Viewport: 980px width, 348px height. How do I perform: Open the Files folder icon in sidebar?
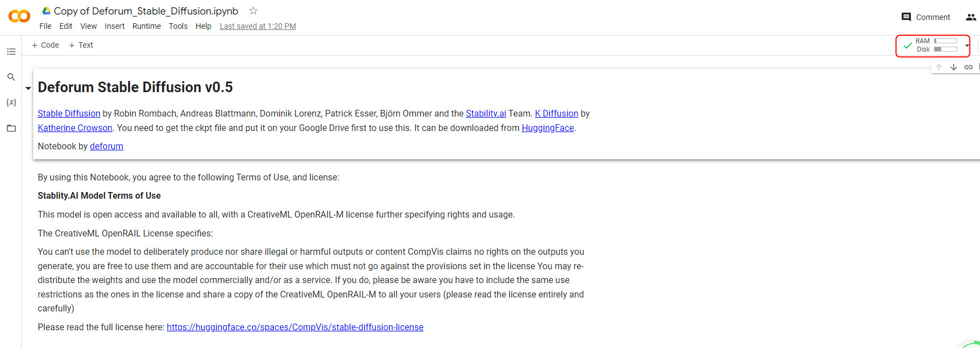(11, 128)
